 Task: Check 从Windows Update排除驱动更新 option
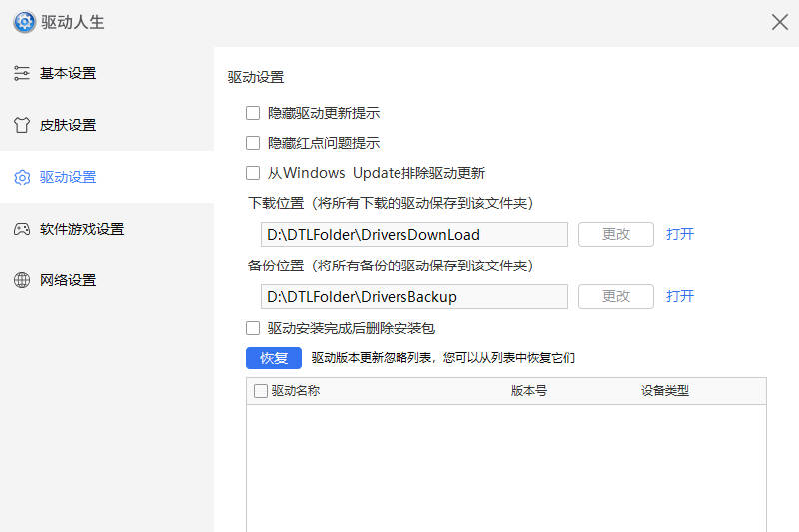coord(253,173)
